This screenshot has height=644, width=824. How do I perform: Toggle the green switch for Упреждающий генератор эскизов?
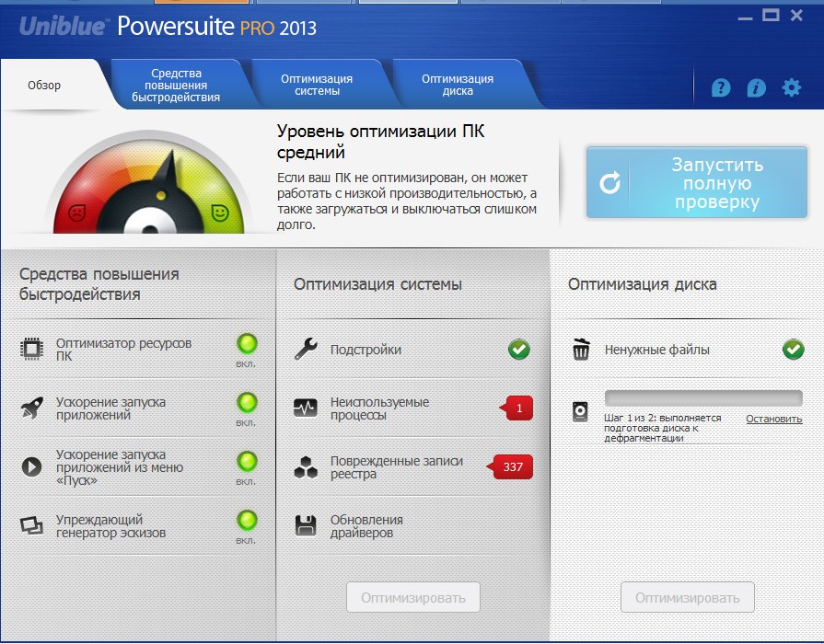(247, 521)
